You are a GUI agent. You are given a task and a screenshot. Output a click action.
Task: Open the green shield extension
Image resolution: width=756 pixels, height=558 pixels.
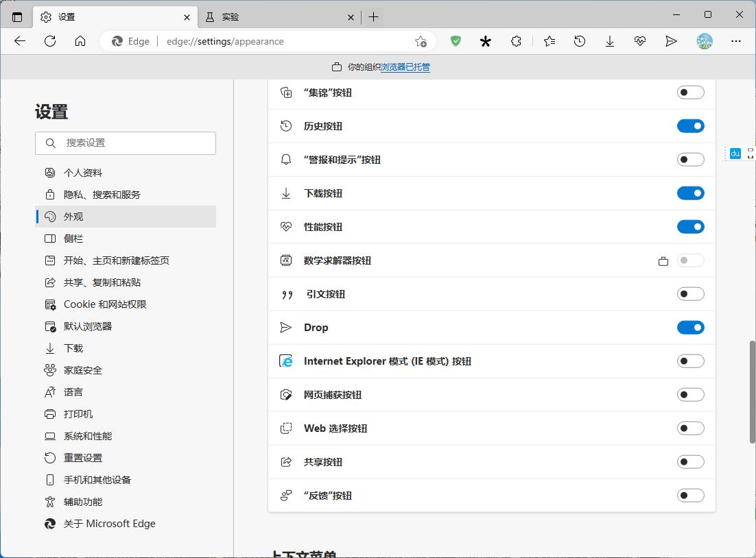[456, 41]
